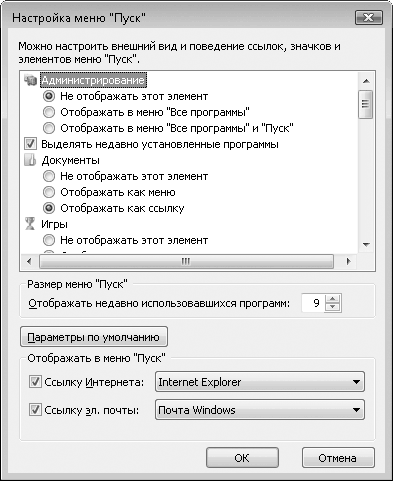Select "Отображать как меню" for Документы
The width and height of the screenshot is (393, 481).
[x=49, y=192]
